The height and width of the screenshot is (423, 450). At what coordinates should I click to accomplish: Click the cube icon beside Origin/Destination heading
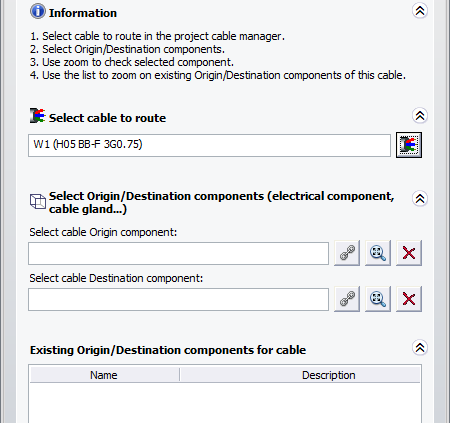[38, 202]
